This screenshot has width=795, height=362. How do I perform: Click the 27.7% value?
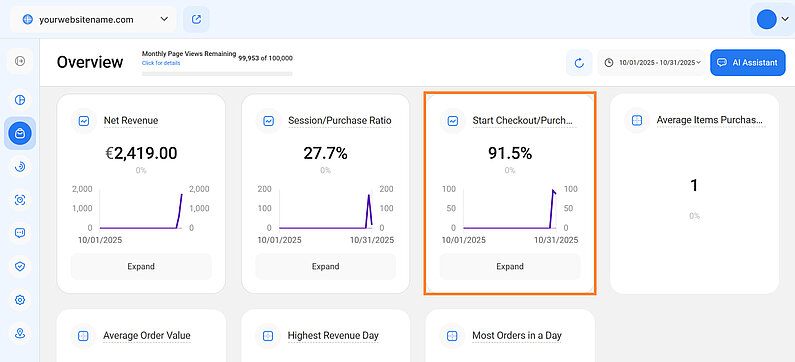click(x=326, y=153)
